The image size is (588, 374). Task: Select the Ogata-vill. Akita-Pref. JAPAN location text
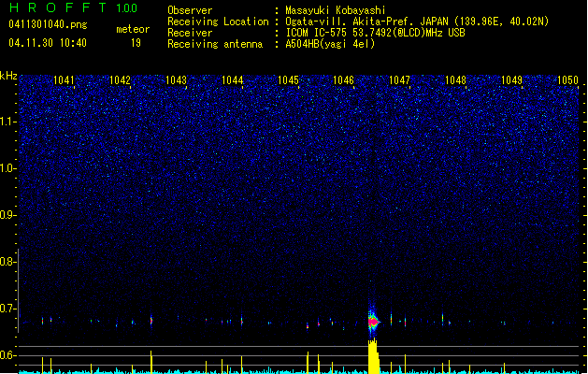click(417, 22)
